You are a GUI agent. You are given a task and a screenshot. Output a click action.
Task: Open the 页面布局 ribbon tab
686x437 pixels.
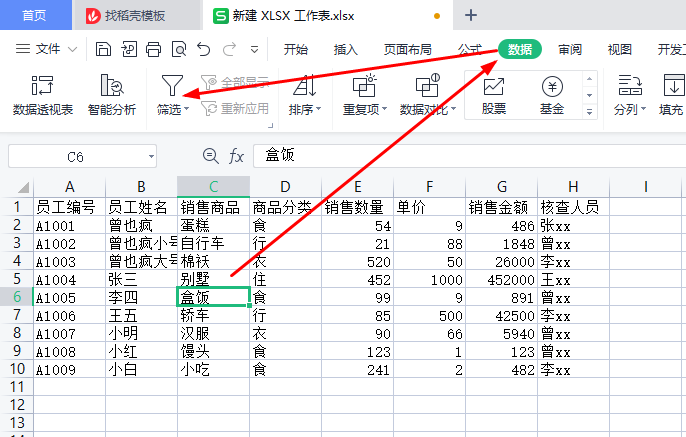pyautogui.click(x=408, y=49)
